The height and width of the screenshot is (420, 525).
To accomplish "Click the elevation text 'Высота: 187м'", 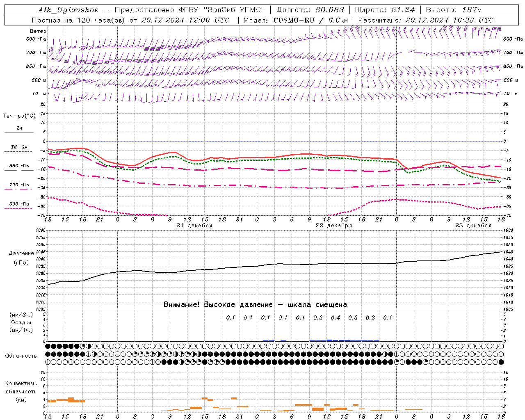I will [454, 10].
